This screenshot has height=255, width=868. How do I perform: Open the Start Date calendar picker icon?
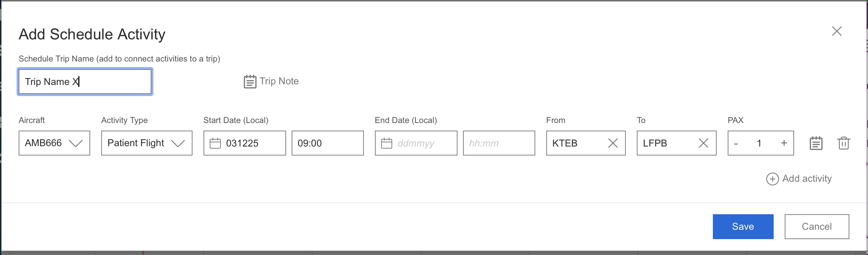pyautogui.click(x=215, y=143)
